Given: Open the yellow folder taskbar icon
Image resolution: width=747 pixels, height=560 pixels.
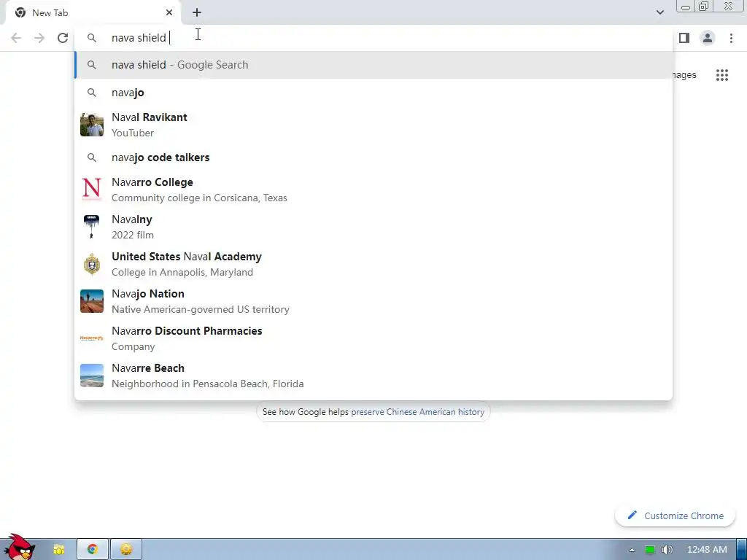Looking at the screenshot, I should tap(58, 549).
